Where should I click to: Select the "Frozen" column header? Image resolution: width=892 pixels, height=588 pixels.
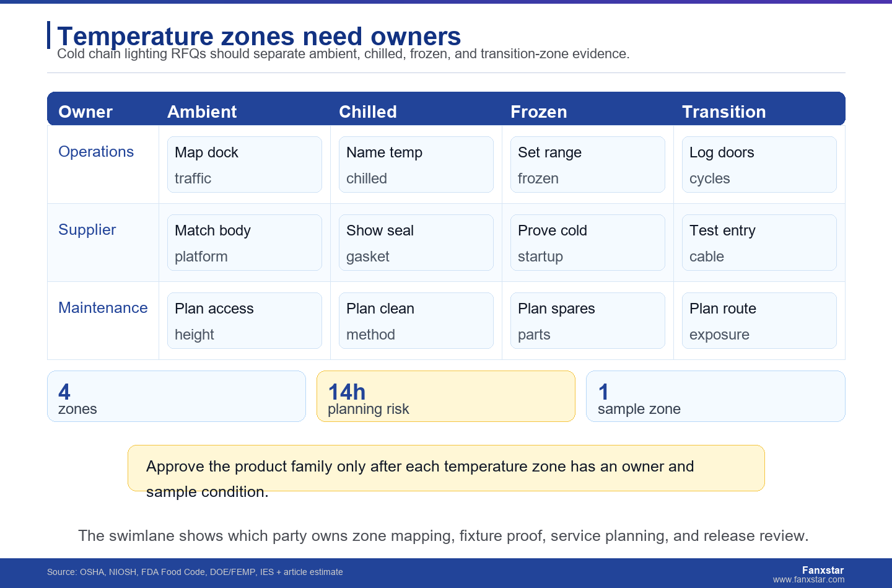pyautogui.click(x=539, y=112)
